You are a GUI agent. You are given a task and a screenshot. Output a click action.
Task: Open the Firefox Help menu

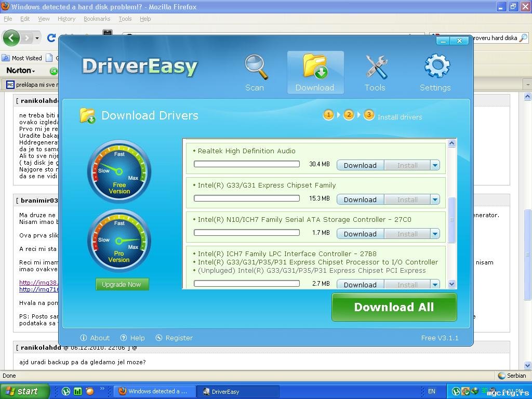coord(145,19)
